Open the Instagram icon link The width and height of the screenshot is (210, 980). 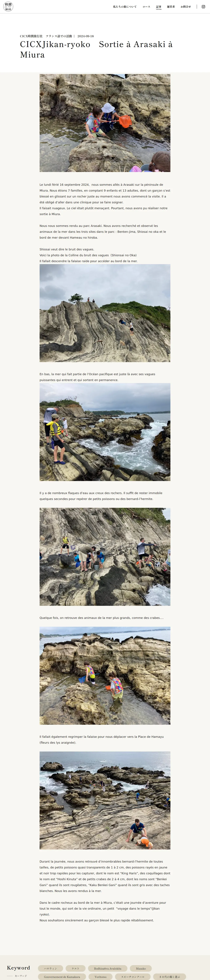(x=203, y=7)
